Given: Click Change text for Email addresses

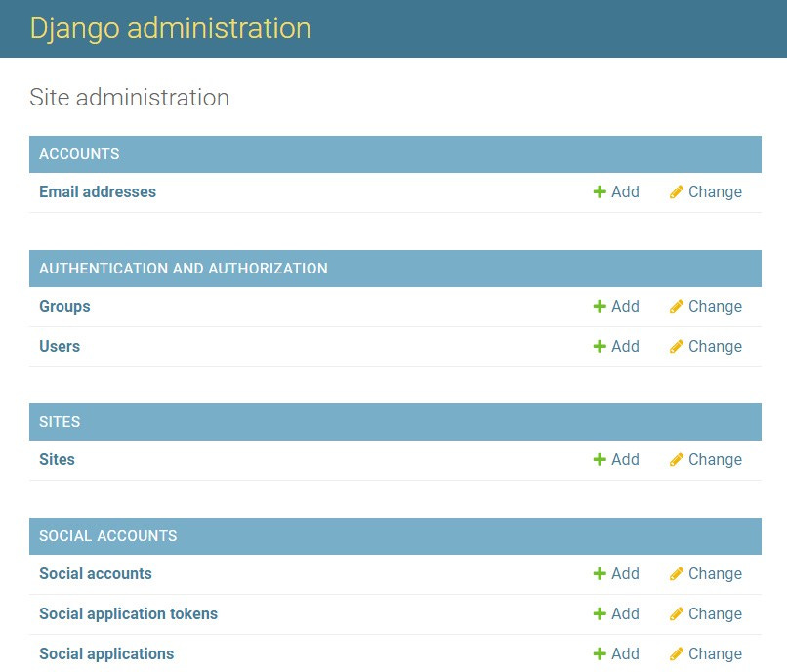Looking at the screenshot, I should (715, 192).
